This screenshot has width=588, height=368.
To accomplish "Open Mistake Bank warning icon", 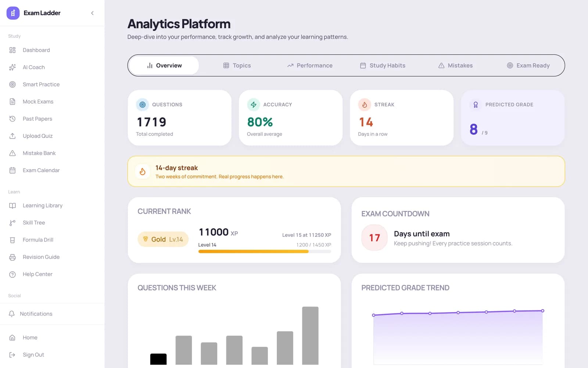I will pos(12,153).
